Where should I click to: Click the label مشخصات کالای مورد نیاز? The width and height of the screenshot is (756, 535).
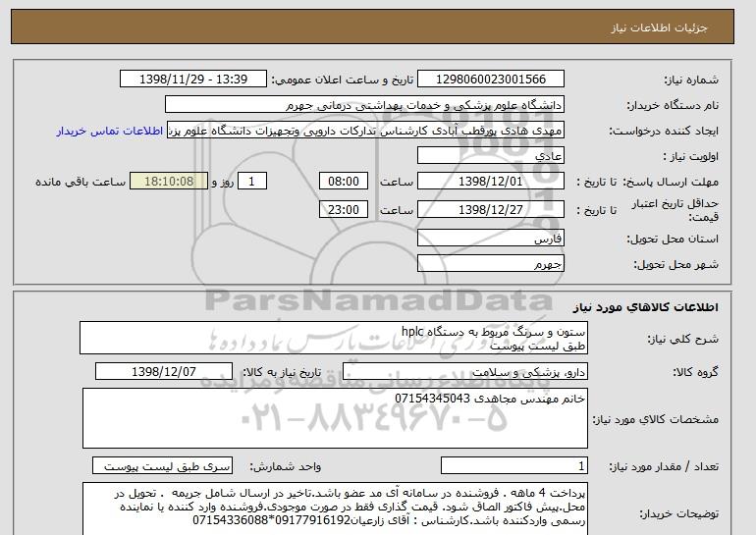(x=656, y=419)
